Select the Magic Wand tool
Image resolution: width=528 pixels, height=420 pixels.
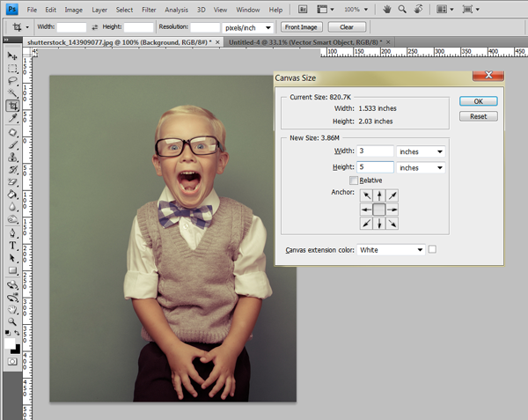coord(12,92)
